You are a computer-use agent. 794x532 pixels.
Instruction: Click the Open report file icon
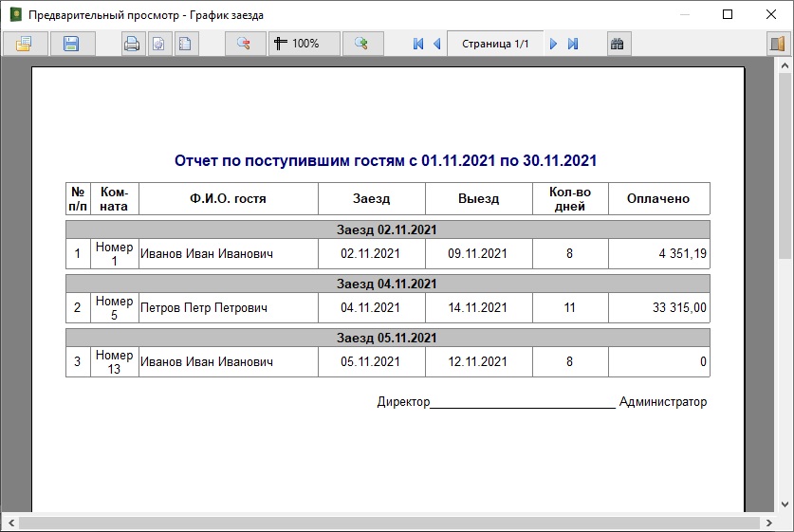pyautogui.click(x=24, y=44)
